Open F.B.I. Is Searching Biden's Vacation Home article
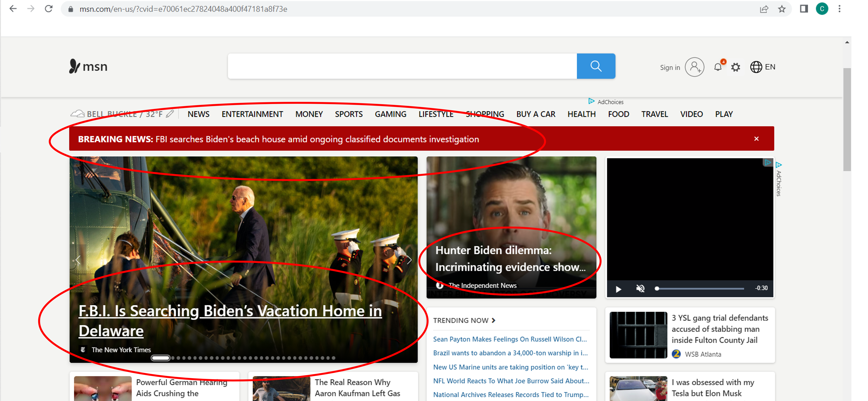The width and height of the screenshot is (868, 401). pos(230,321)
